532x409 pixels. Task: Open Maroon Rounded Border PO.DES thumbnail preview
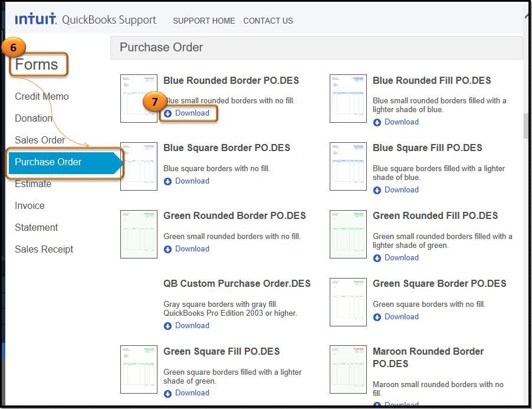click(348, 369)
